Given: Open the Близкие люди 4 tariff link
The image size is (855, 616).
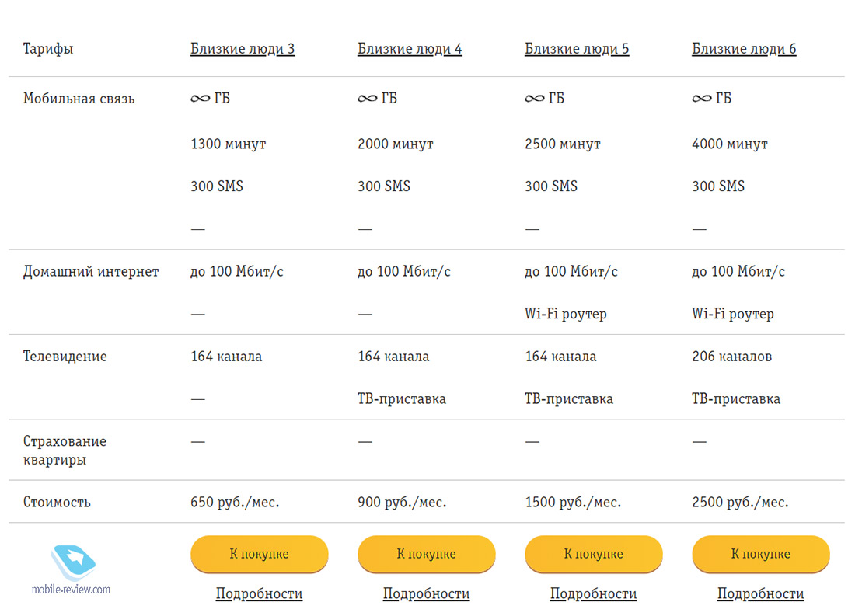Looking at the screenshot, I should [410, 48].
